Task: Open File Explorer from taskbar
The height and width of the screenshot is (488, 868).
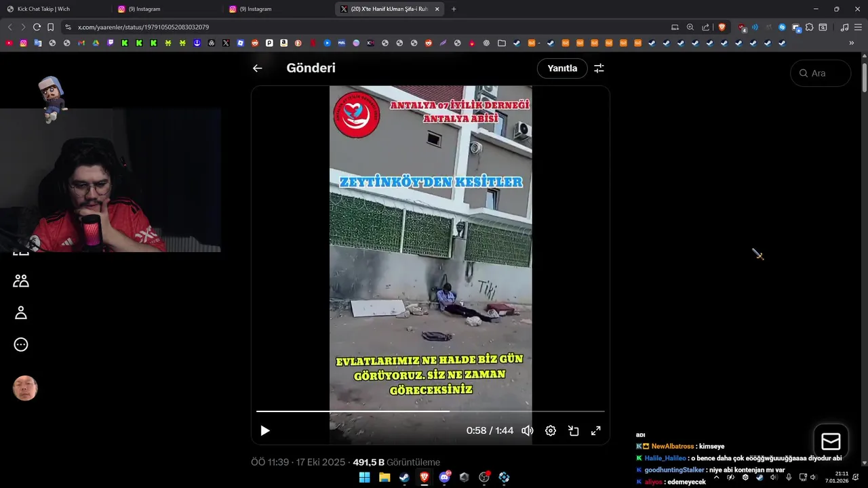Action: click(384, 477)
